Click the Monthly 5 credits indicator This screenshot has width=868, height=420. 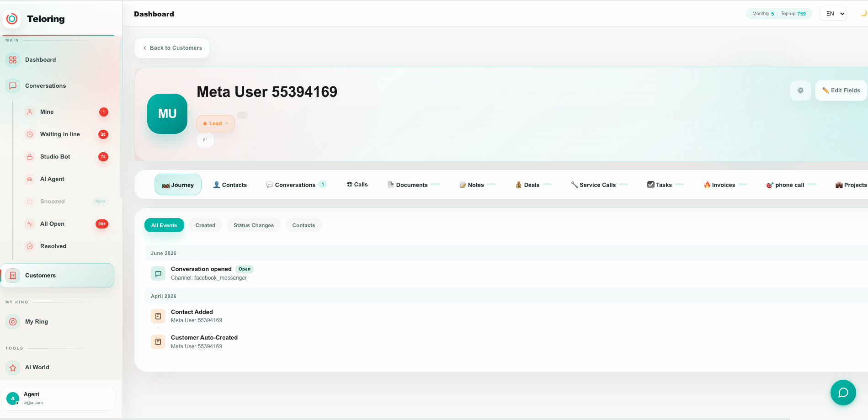click(x=763, y=14)
